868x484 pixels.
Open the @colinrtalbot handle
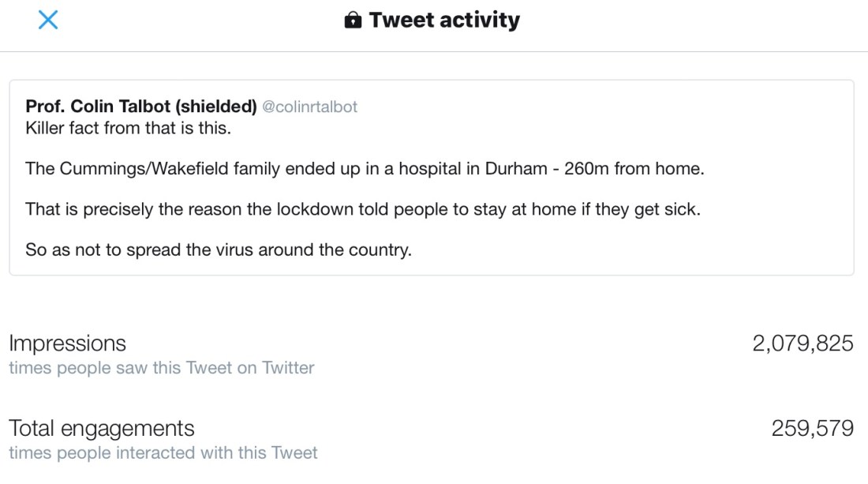click(309, 107)
